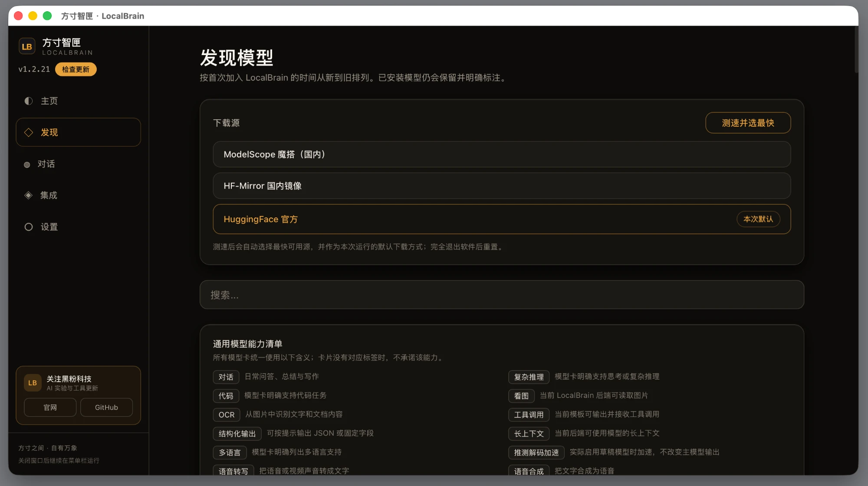Open the 发现 page
The image size is (868, 486).
pos(78,132)
